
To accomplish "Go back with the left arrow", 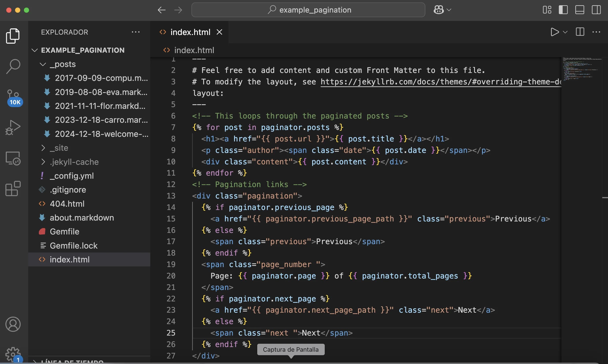I will [161, 10].
